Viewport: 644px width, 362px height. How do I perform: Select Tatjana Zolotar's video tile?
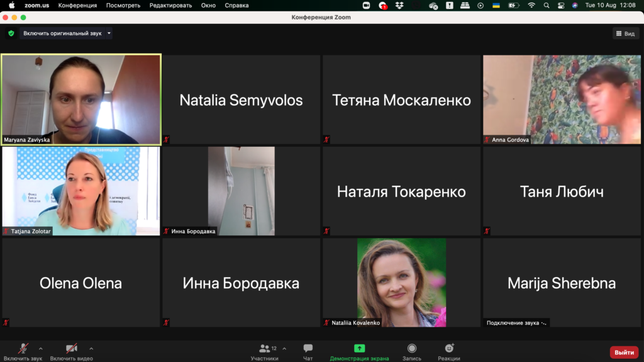pos(81,191)
